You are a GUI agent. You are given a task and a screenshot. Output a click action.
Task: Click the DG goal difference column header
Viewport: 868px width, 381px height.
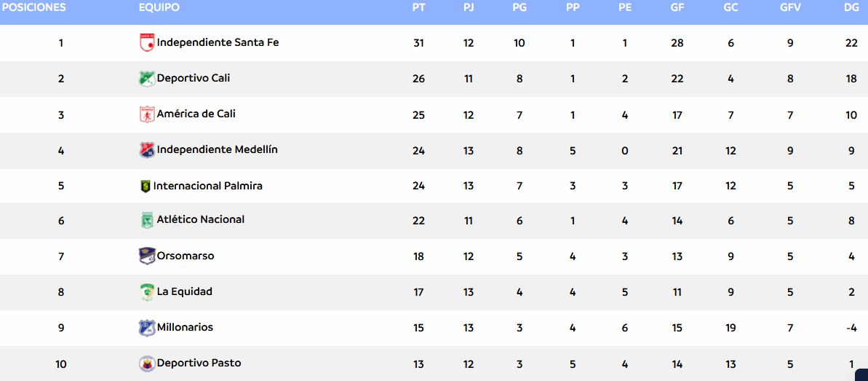tap(851, 7)
